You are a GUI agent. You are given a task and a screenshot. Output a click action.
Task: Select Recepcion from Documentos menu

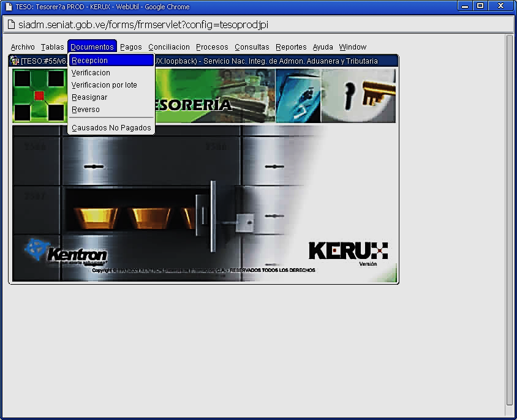[x=111, y=61]
